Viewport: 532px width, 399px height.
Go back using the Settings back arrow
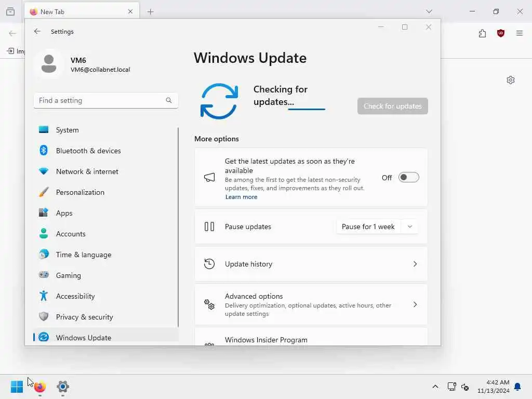pos(37,32)
